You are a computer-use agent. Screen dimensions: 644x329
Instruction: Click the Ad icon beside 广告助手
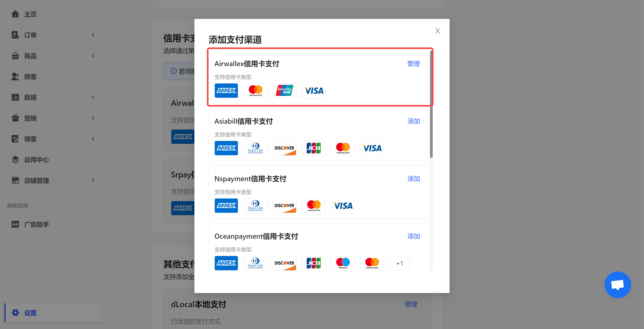point(15,224)
